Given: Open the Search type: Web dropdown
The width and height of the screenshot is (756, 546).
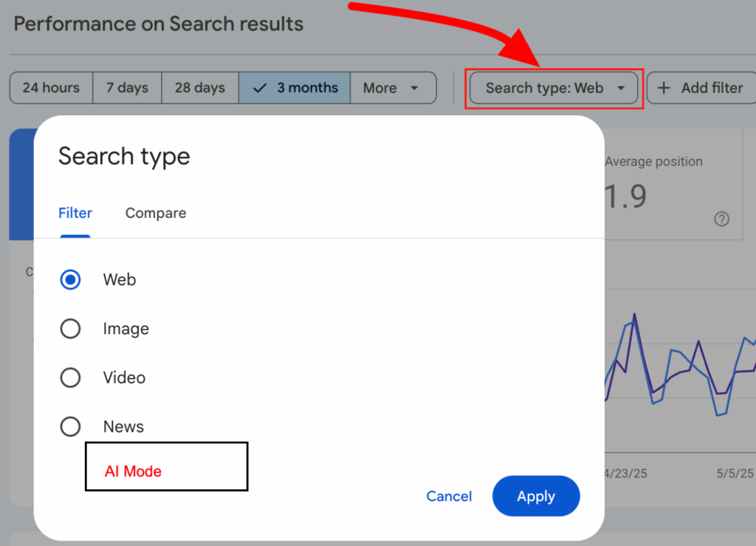Looking at the screenshot, I should tap(554, 87).
